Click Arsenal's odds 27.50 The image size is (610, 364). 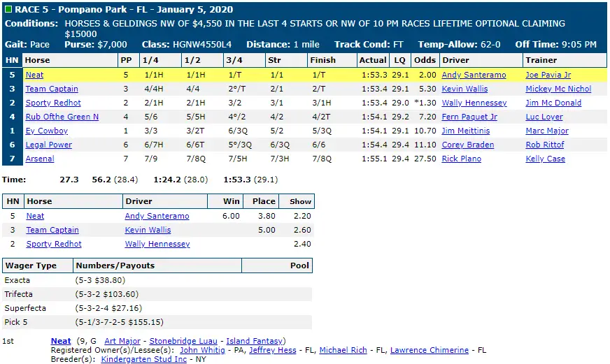click(x=425, y=159)
